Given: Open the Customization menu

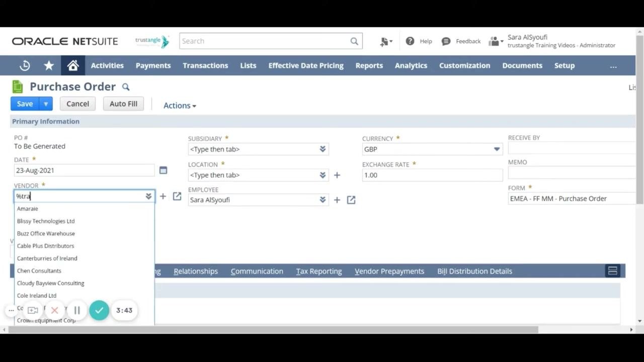Looking at the screenshot, I should pos(464,65).
